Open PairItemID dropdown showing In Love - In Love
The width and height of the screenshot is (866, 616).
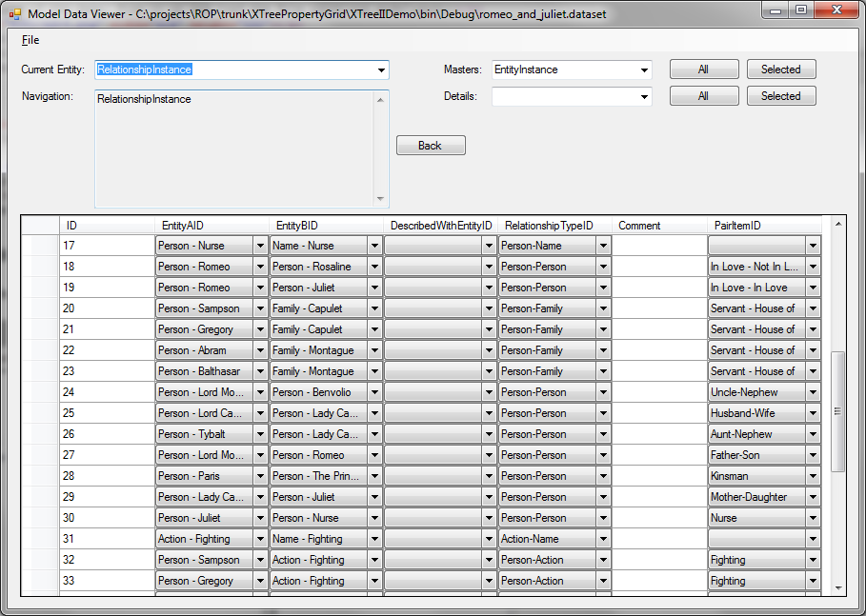tap(813, 288)
